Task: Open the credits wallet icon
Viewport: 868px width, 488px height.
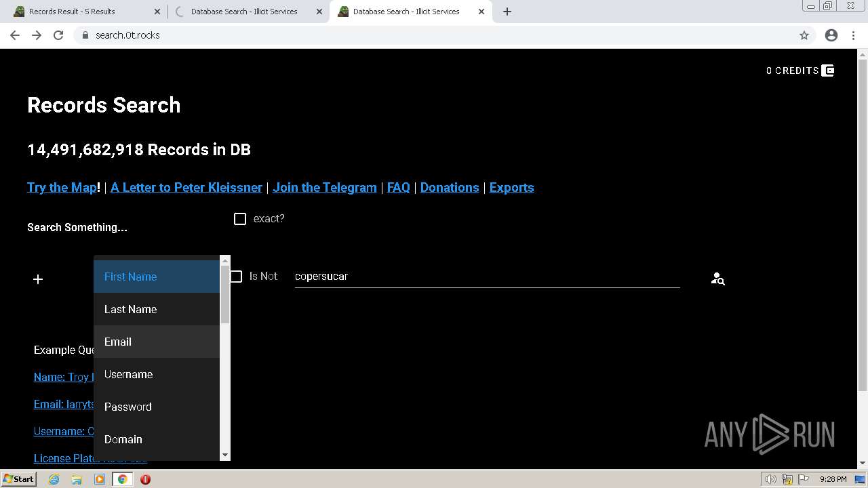Action: click(x=827, y=70)
